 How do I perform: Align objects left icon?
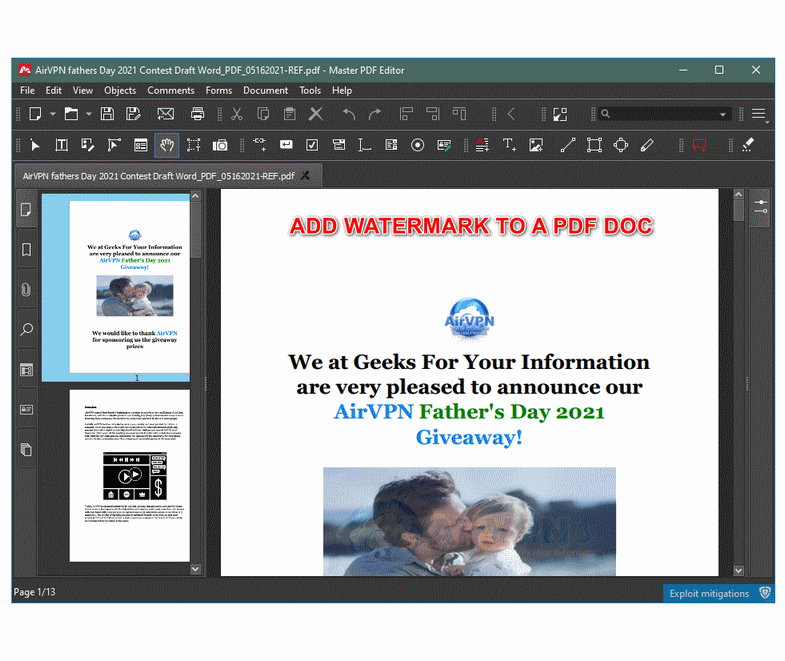pos(406,114)
